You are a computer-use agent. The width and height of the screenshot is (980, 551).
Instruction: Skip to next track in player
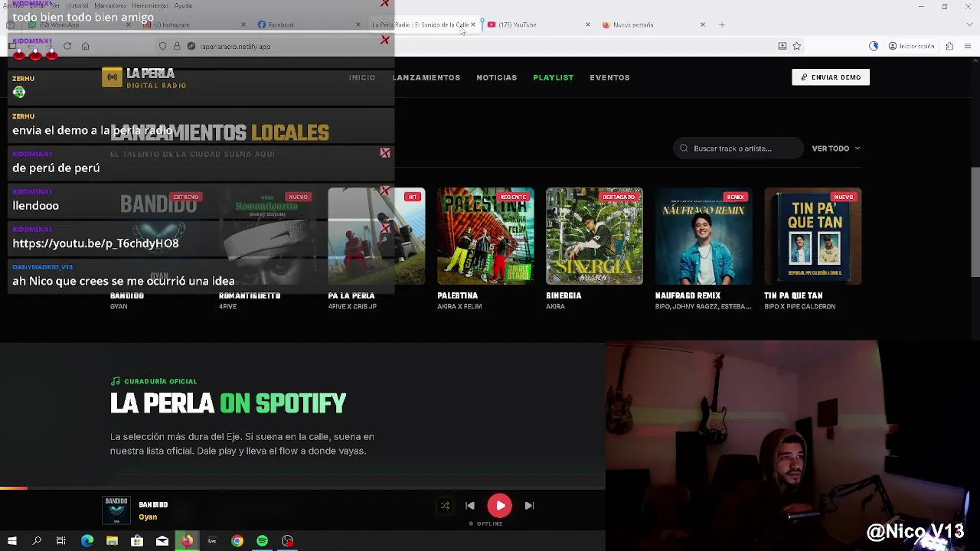pos(529,506)
